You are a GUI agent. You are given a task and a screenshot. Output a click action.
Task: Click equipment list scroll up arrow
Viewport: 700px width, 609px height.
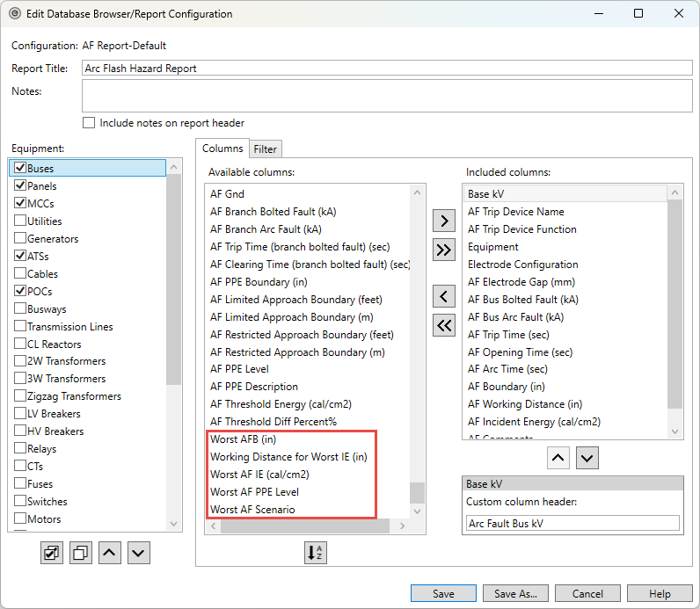click(x=173, y=167)
